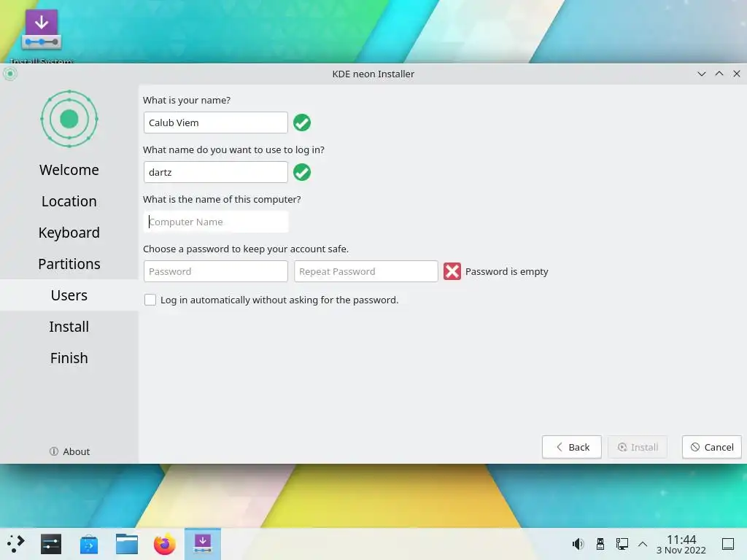The width and height of the screenshot is (747, 560).
Task: Click 'What is the name of this computer?' label
Action: [x=222, y=200]
